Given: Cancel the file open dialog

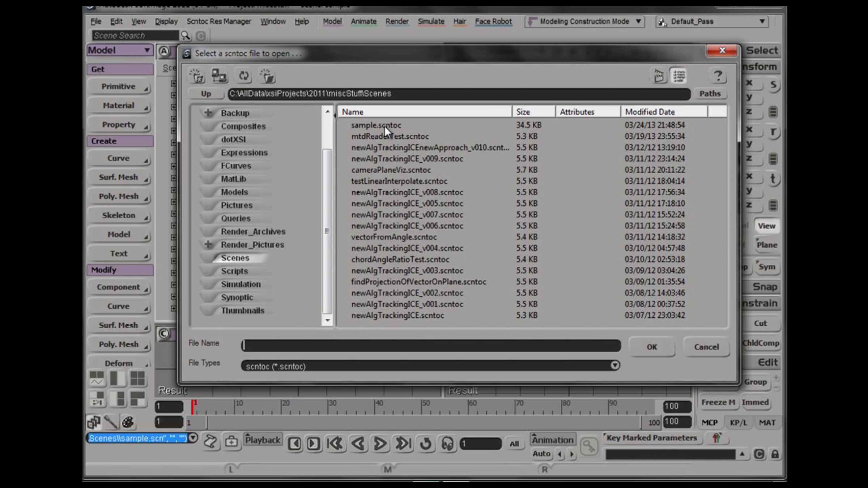Looking at the screenshot, I should [706, 347].
